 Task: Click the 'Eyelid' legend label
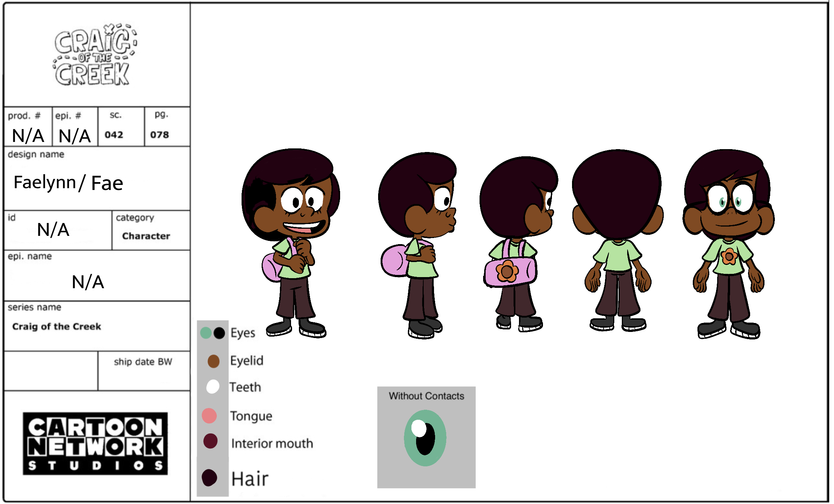[247, 361]
